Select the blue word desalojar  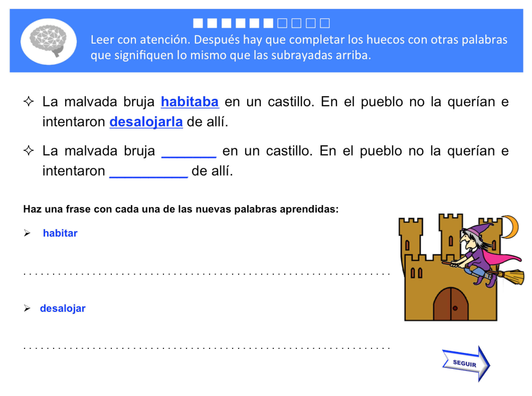pos(63,308)
